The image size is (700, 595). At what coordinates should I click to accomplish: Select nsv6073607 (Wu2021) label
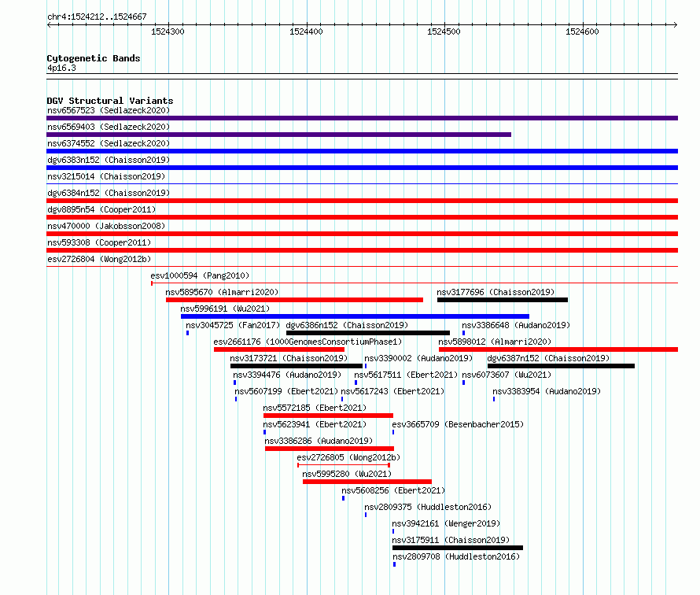coord(507,375)
